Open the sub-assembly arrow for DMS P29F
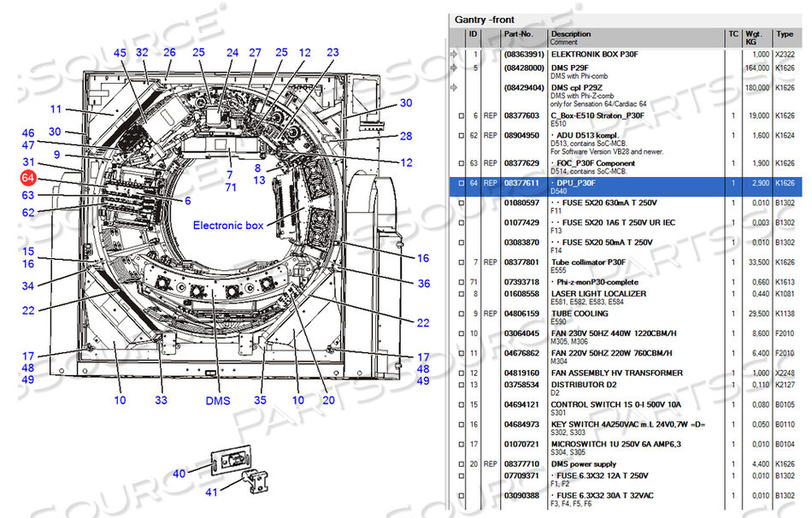The image size is (812, 518). point(454,68)
